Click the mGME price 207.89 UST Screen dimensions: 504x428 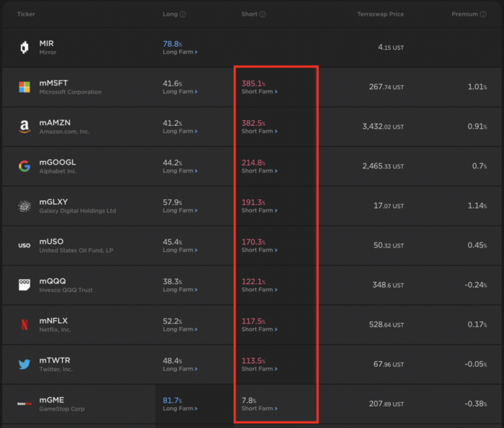[387, 404]
